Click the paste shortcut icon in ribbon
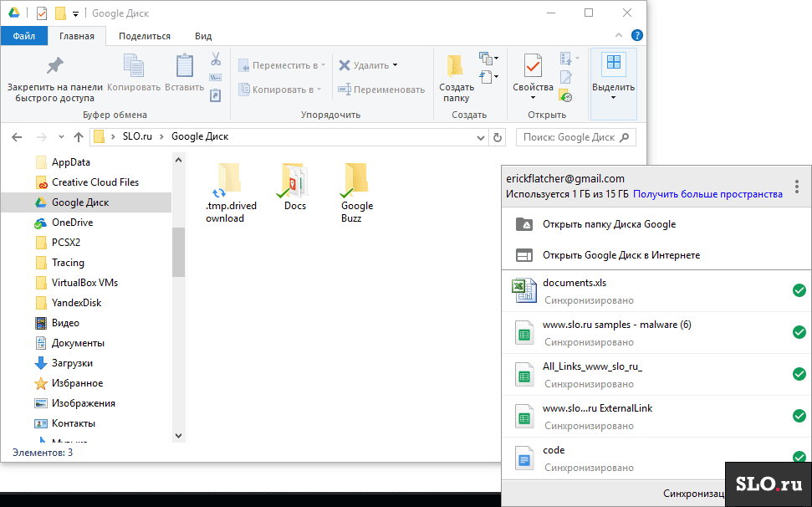 pyautogui.click(x=216, y=95)
